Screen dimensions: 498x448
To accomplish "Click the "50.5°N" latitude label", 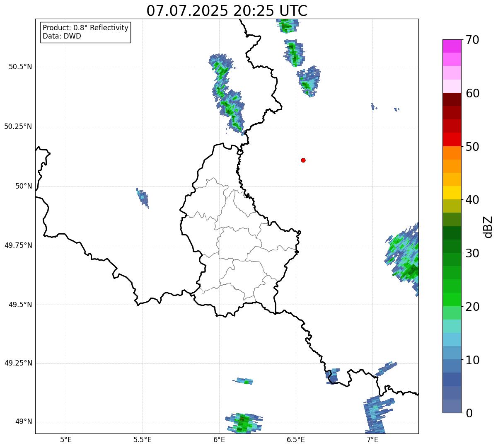I will (x=20, y=67).
